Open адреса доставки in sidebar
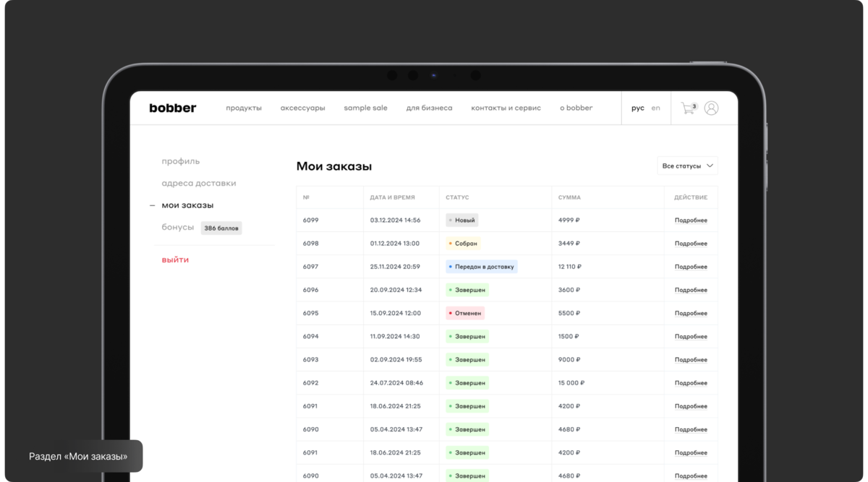The height and width of the screenshot is (482, 868). 199,184
